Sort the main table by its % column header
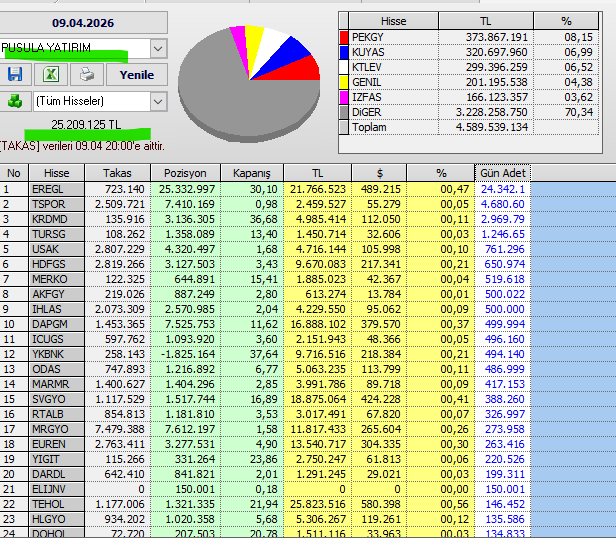 pyautogui.click(x=441, y=173)
